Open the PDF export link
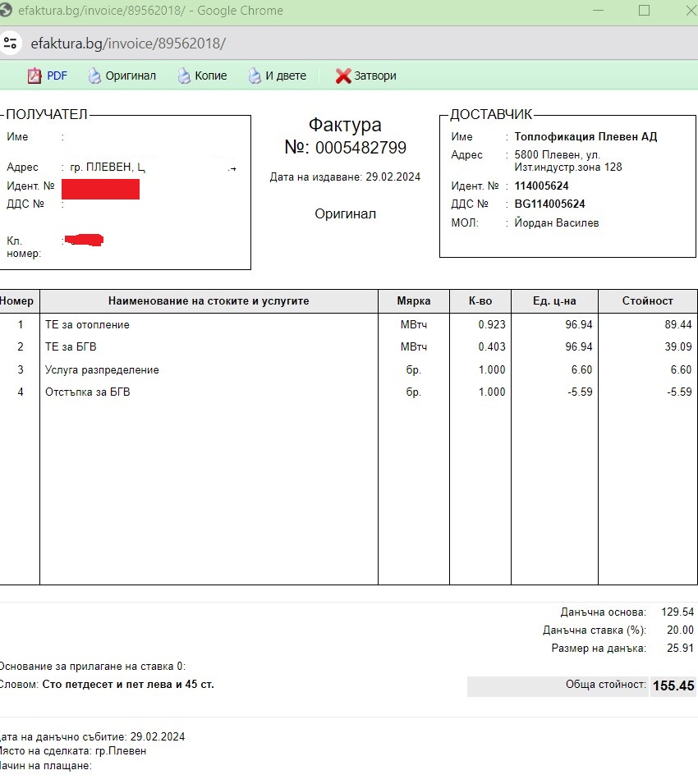This screenshot has height=784, width=698. click(x=57, y=76)
